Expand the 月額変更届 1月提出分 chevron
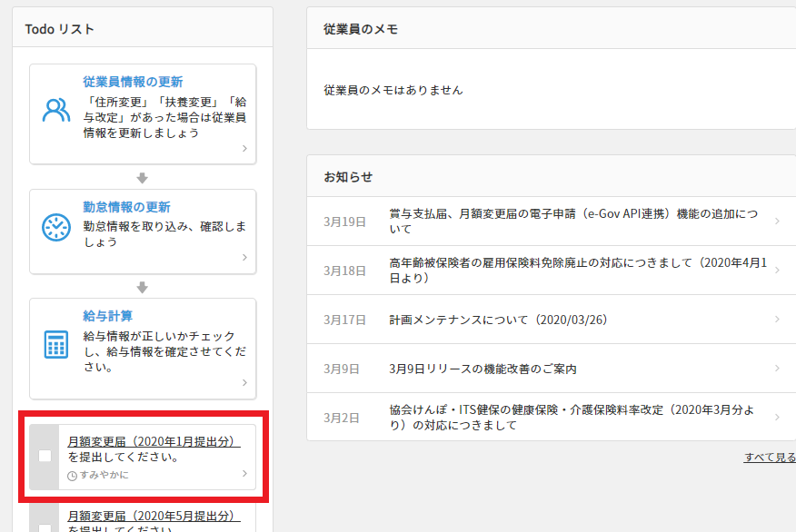Viewport: 796px width, 532px height. click(x=244, y=473)
